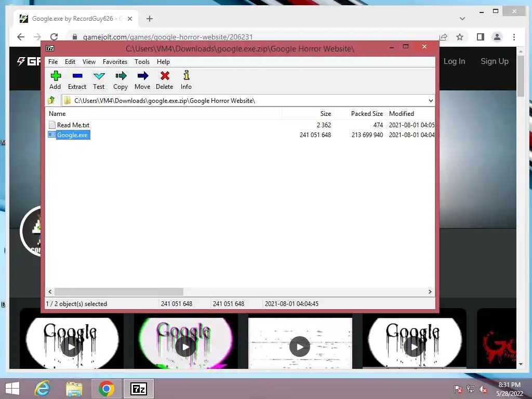The width and height of the screenshot is (532, 399).
Task: Open the View menu
Action: pyautogui.click(x=89, y=62)
